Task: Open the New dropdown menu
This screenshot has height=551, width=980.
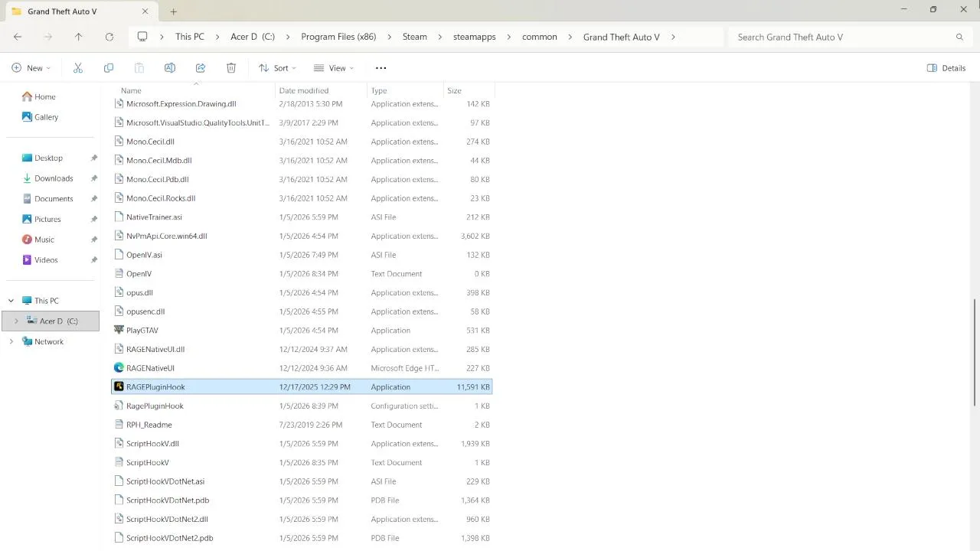Action: coord(31,68)
